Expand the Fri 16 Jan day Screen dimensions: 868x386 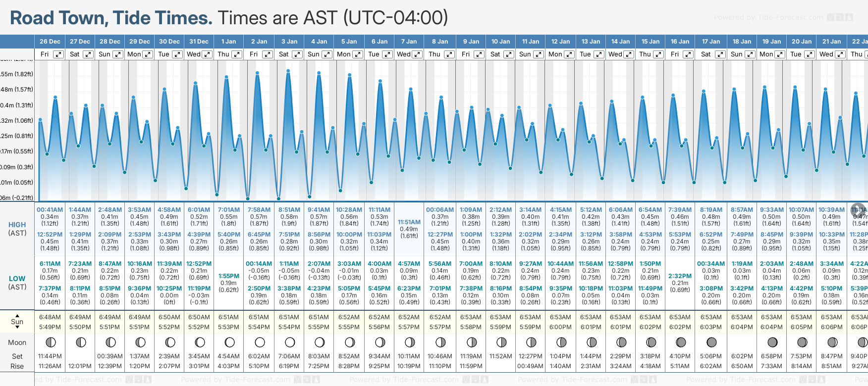tap(688, 54)
